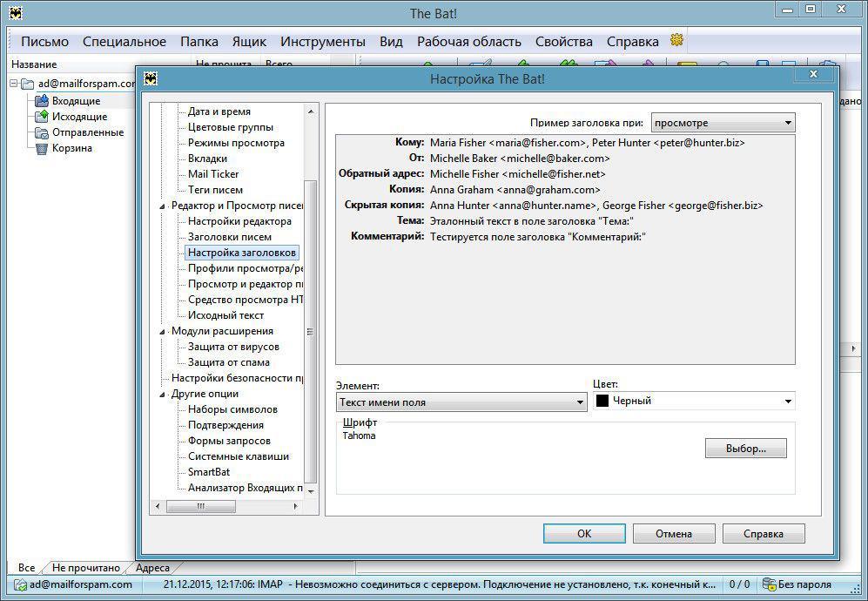Select Теги писем in settings tree
Screen dimensions: 868x601
click(x=215, y=189)
